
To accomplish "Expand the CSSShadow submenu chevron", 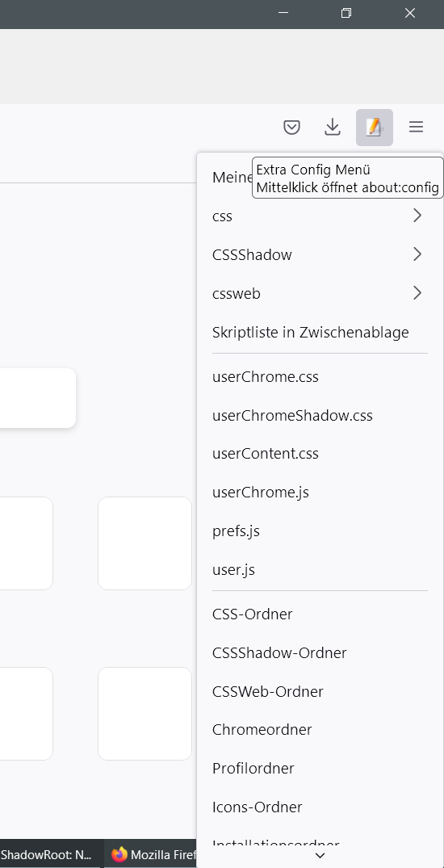I will 417,254.
